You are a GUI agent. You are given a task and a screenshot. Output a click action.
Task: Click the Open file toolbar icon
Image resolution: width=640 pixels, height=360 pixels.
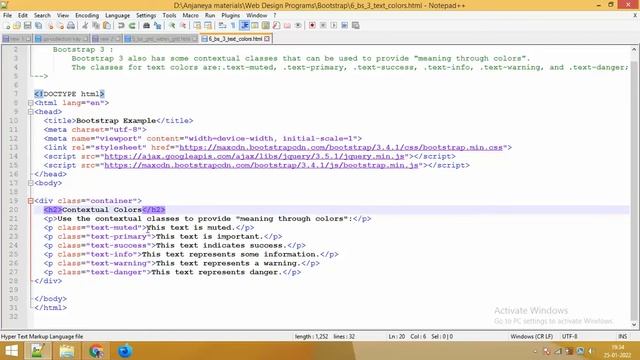point(17,26)
